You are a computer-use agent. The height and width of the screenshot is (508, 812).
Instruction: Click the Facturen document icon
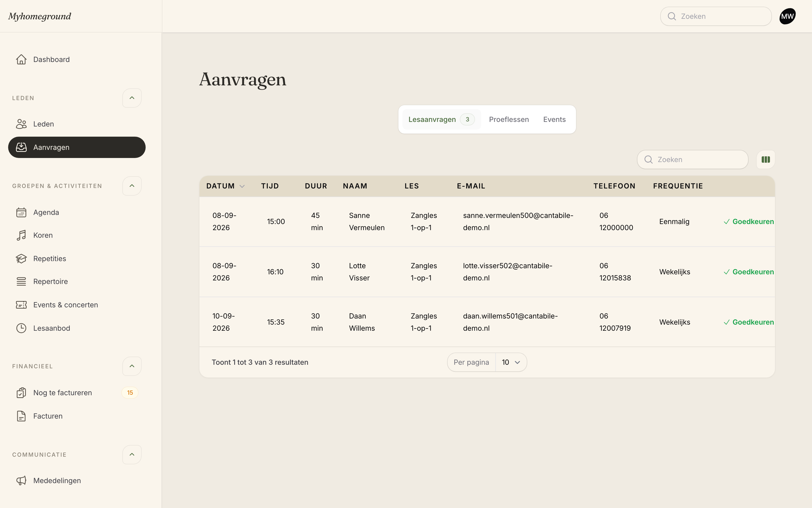[21, 416]
